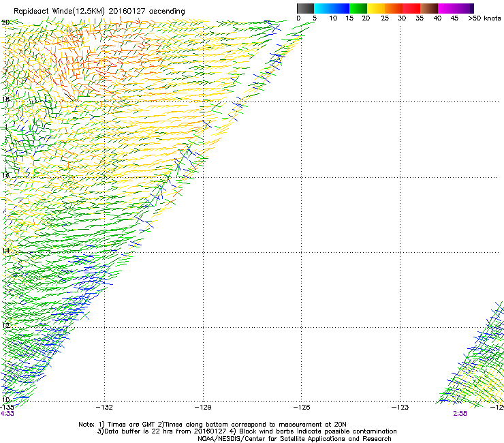Click the orange 25-30 knots color band

coord(394,8)
